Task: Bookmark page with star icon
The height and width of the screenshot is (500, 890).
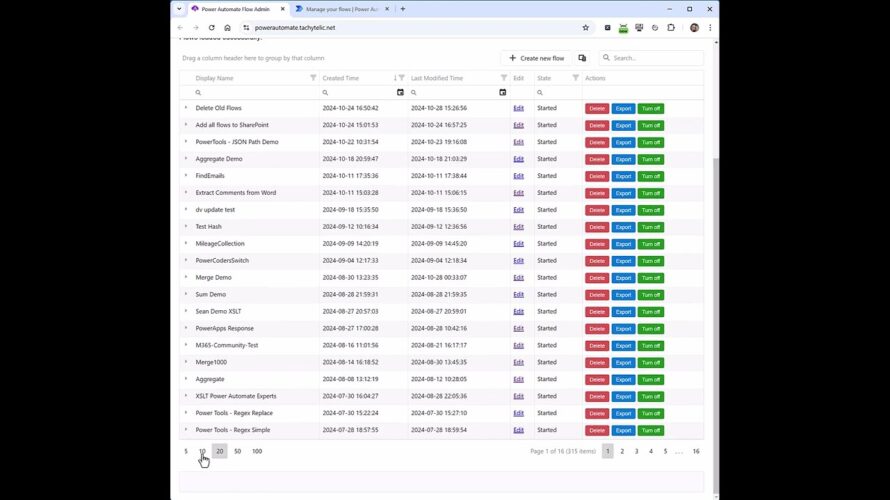Action: [x=586, y=27]
